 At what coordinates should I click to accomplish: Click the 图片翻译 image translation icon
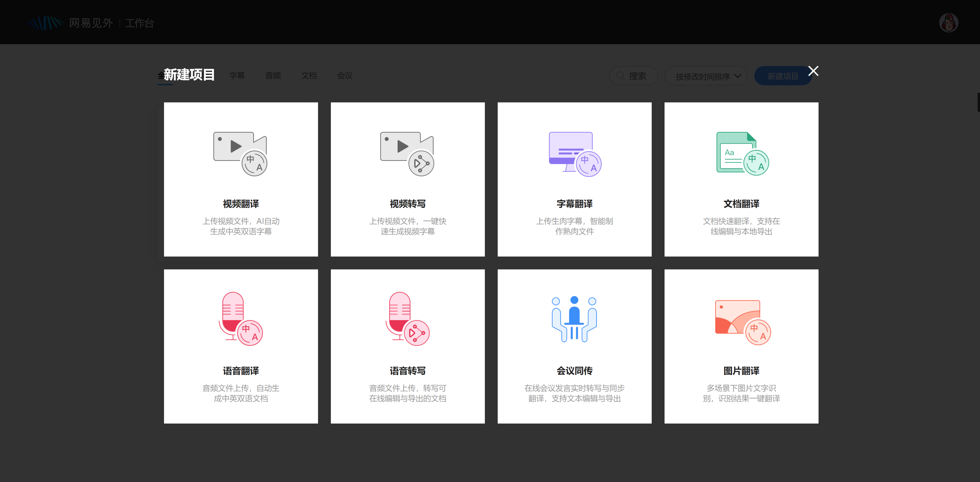[743, 322]
